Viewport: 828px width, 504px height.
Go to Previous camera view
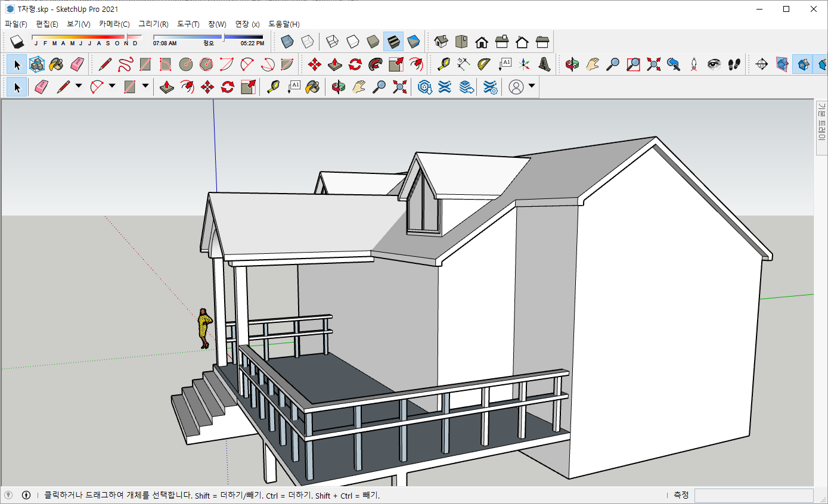[x=674, y=64]
